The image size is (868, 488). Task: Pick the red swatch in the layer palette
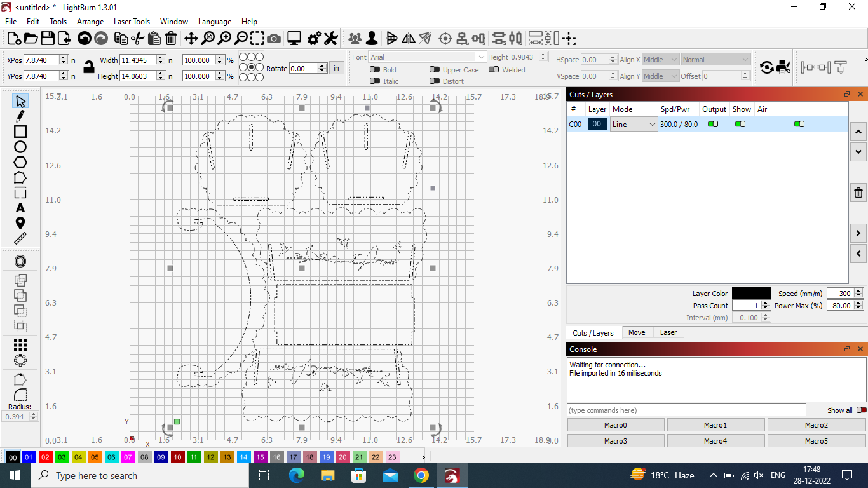(x=46, y=457)
